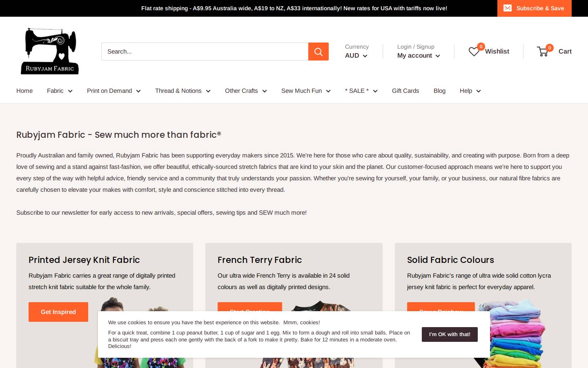Click the Printed Jersey Knit Fabric heading

click(x=84, y=260)
